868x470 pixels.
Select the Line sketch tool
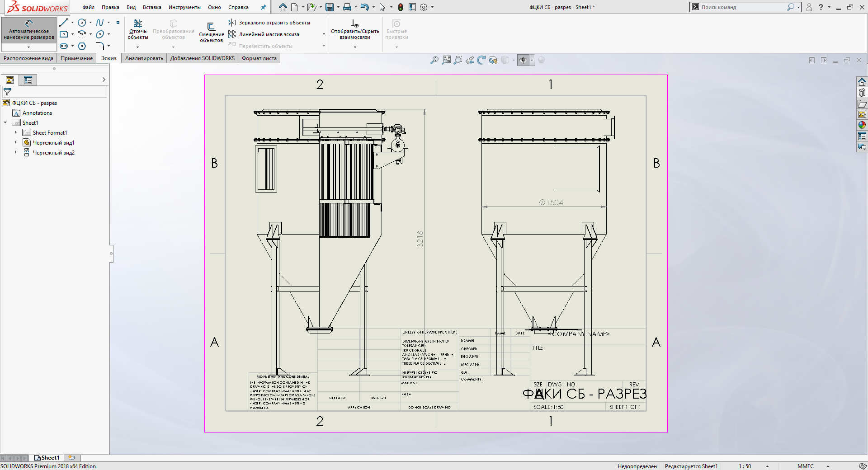[64, 23]
